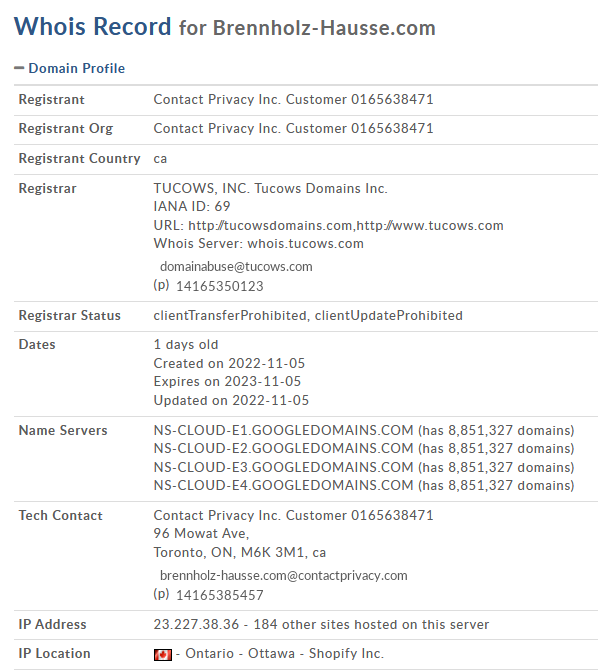Click Updated on 2022-11-05
Image resolution: width=598 pixels, height=672 pixels.
(x=231, y=400)
